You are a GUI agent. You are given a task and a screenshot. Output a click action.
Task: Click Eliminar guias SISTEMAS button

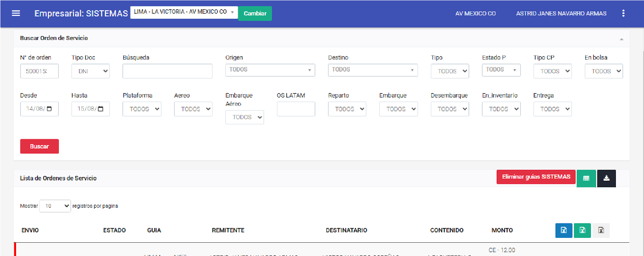point(536,177)
